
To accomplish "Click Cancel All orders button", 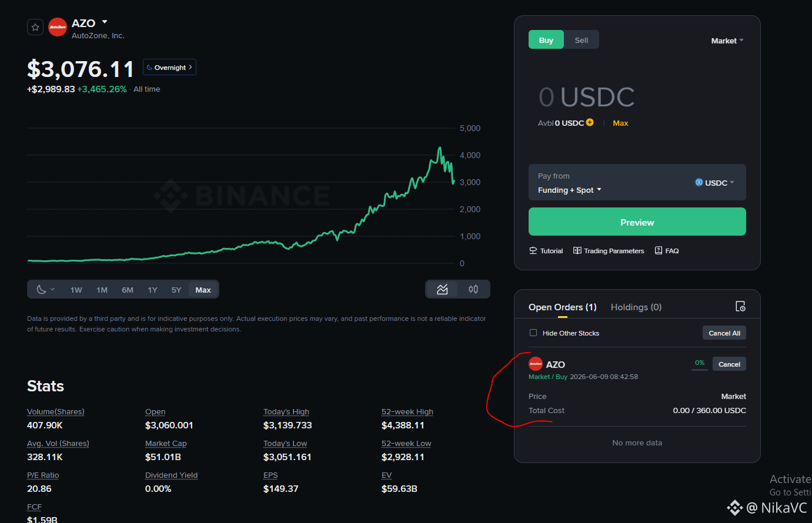I will (724, 333).
